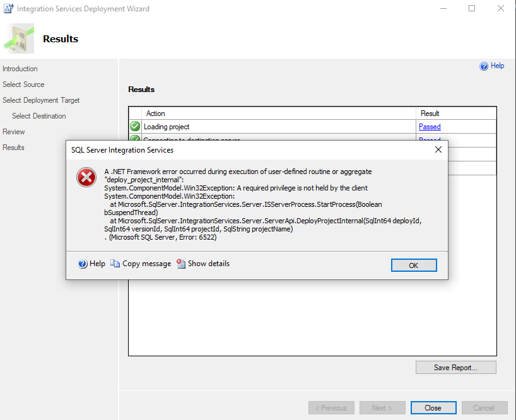Screen dimensions: 516x420
Task: Click the Save Report button
Action: [455, 367]
